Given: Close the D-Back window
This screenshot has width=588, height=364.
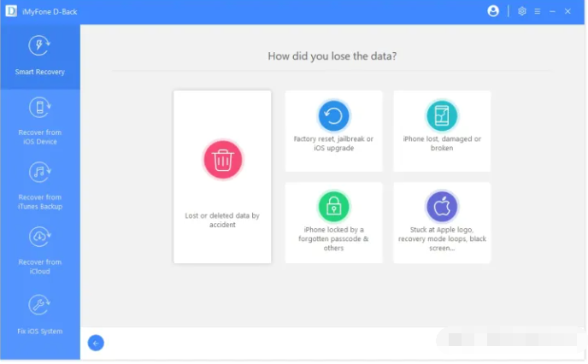Looking at the screenshot, I should pos(567,12).
